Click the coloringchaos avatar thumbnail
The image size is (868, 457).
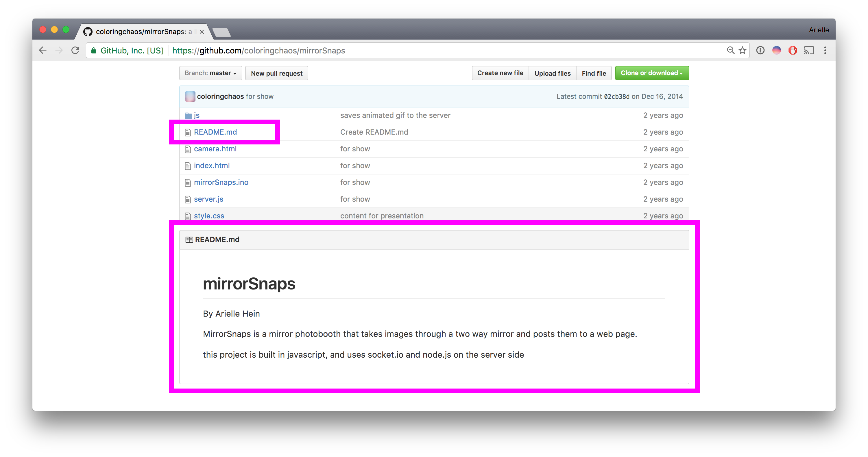[x=190, y=96]
